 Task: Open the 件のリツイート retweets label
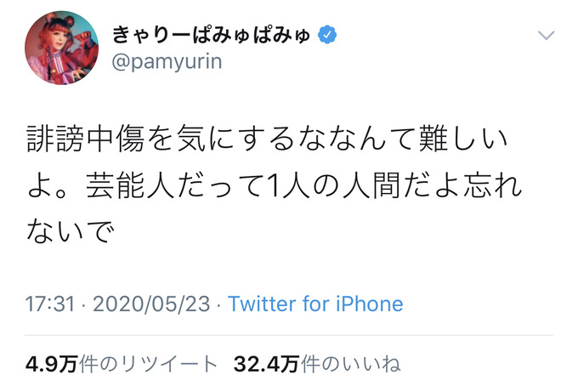point(148,364)
